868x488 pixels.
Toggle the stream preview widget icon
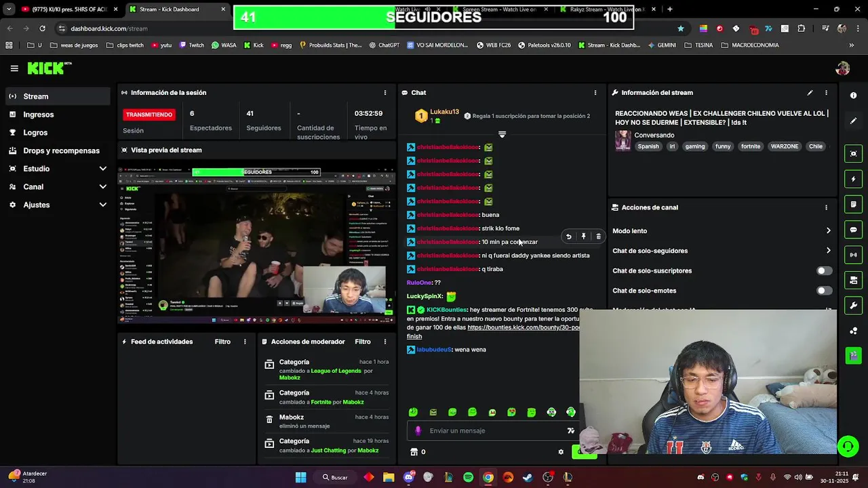854,154
